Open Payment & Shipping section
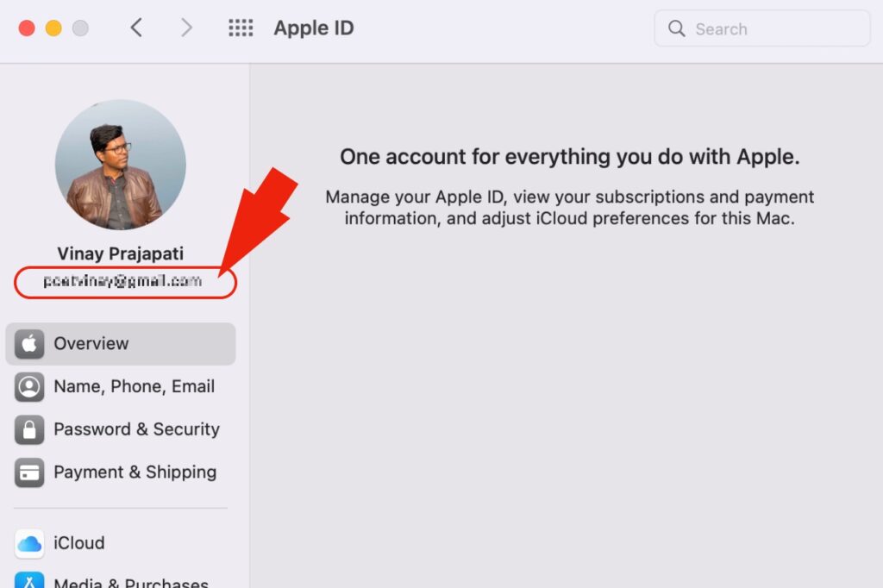 point(121,472)
